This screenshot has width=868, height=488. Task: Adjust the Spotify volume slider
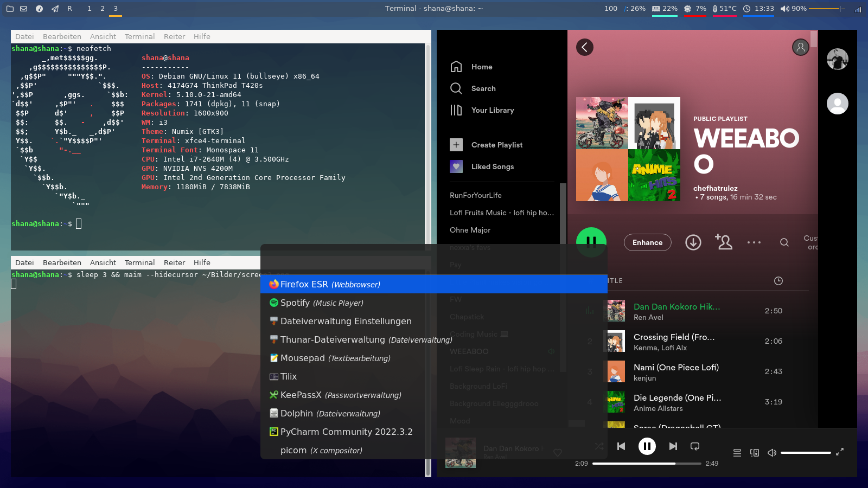pos(806,453)
